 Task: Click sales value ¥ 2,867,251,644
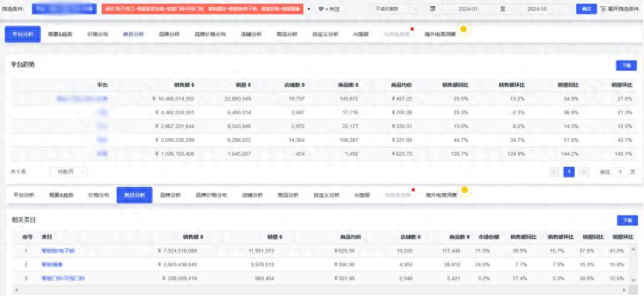pyautogui.click(x=175, y=126)
